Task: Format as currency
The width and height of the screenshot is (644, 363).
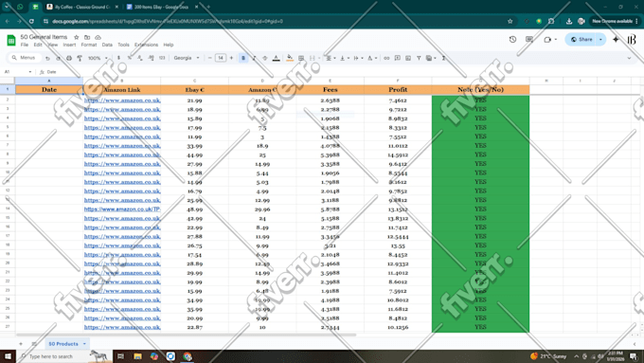Action: (x=118, y=58)
